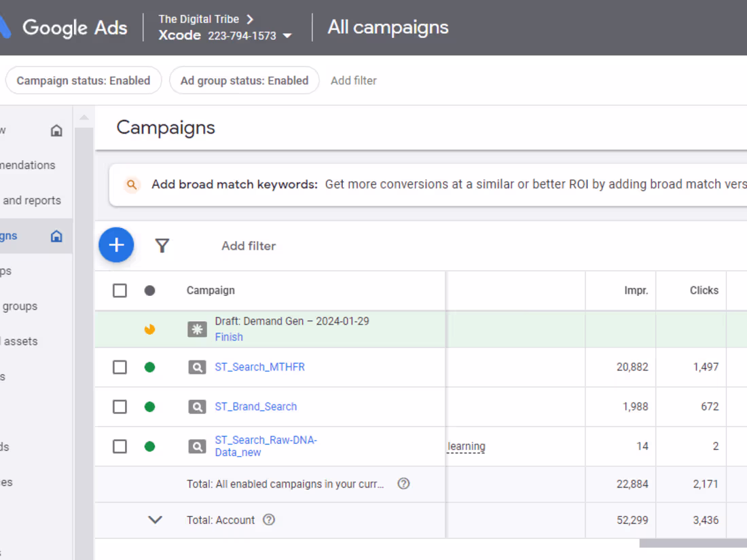Click the 20,882 impressions value

[x=632, y=367]
